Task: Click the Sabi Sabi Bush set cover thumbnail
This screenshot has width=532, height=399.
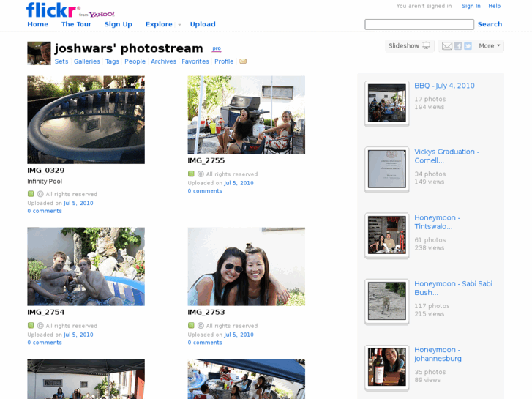Action: click(x=387, y=301)
